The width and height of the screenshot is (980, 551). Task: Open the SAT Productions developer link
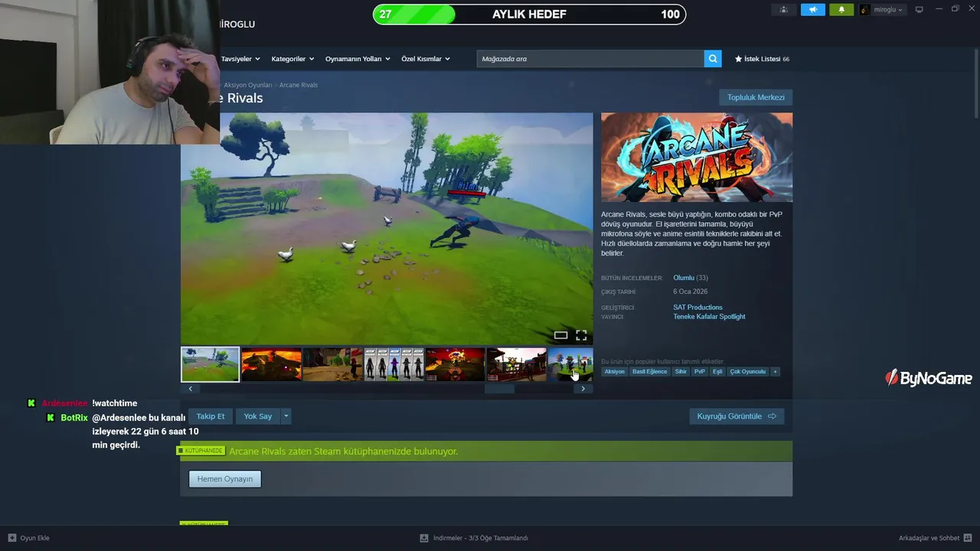pyautogui.click(x=697, y=308)
